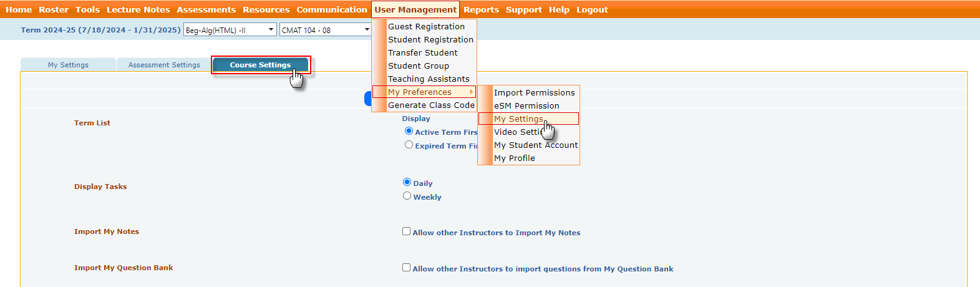
Task: Go to Home in the navigation bar
Action: [x=19, y=10]
